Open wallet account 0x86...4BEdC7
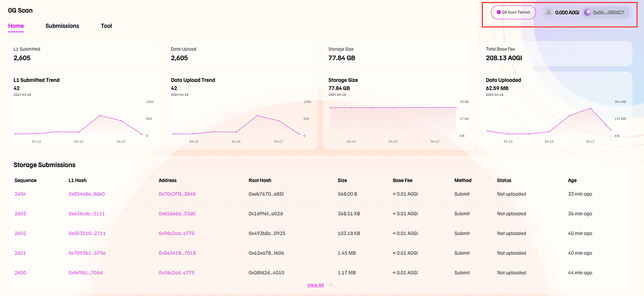 (605, 12)
